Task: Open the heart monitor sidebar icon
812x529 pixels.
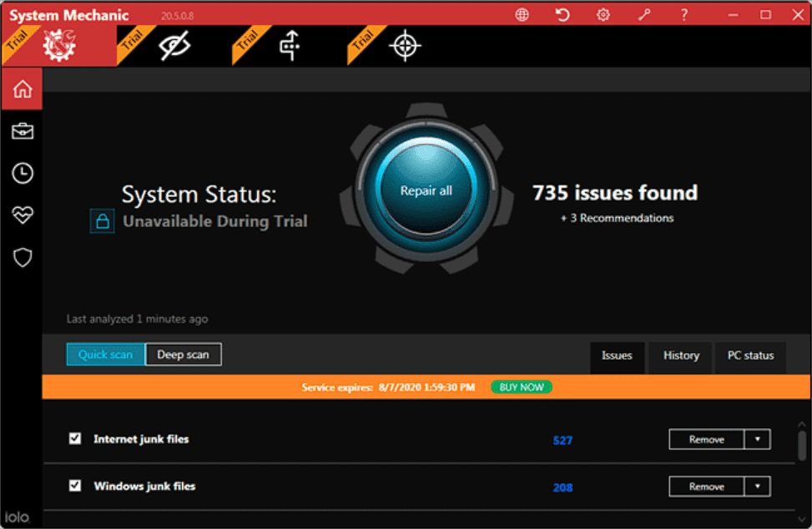Action: click(x=23, y=214)
